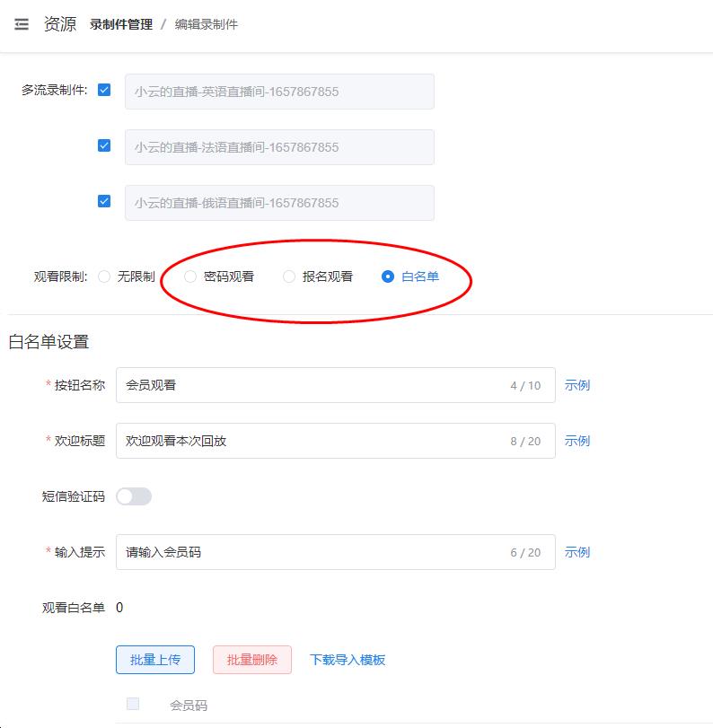
Task: Check the select-all 会员码 header checkbox
Action: point(133,705)
